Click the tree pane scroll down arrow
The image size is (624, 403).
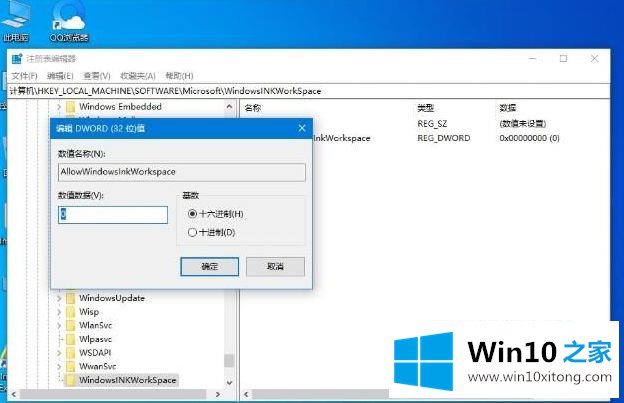click(229, 383)
